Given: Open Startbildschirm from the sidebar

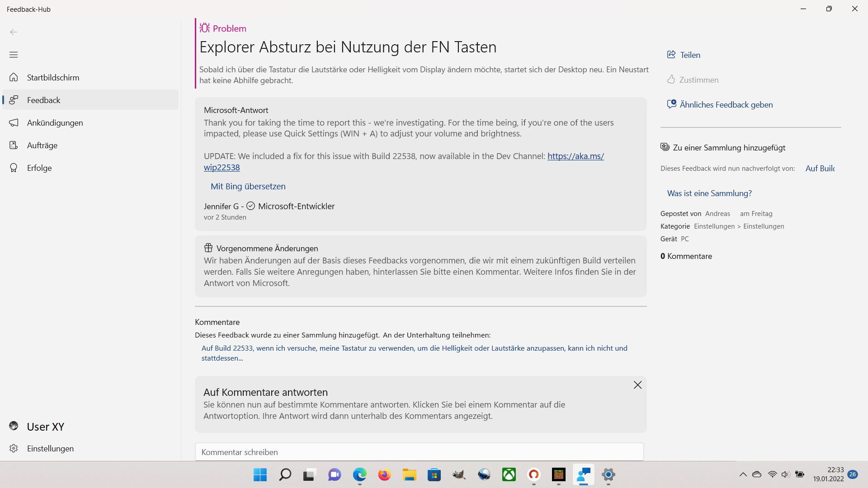Looking at the screenshot, I should coord(53,77).
